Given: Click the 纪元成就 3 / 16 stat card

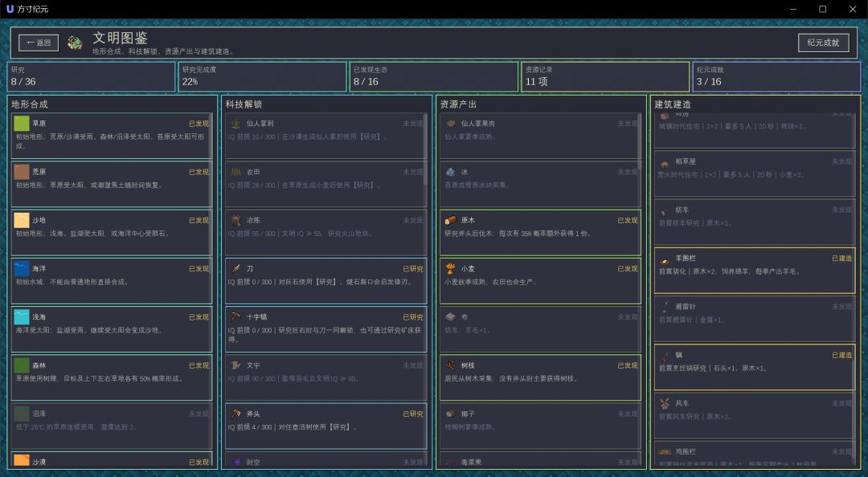Looking at the screenshot, I should [x=776, y=76].
